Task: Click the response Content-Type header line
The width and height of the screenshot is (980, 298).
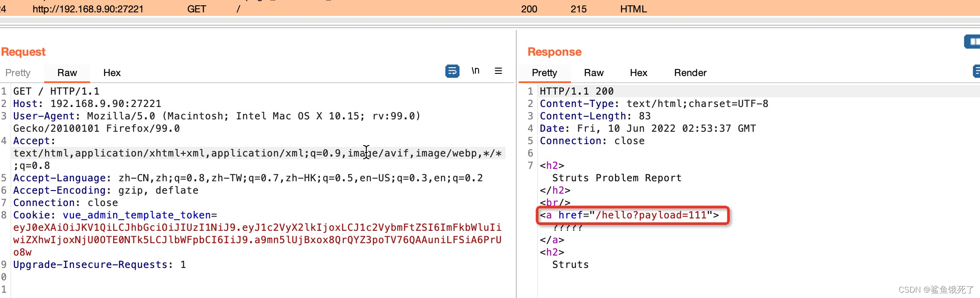Action: pyautogui.click(x=654, y=103)
